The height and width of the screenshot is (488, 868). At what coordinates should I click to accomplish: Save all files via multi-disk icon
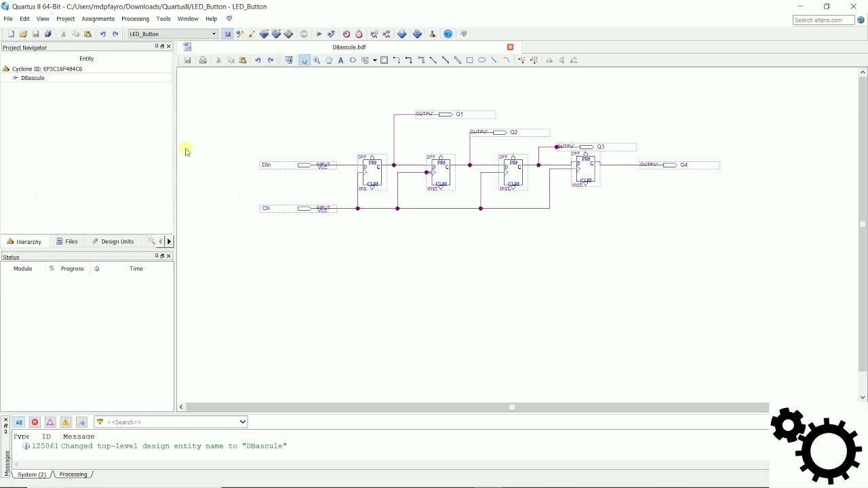tap(48, 34)
